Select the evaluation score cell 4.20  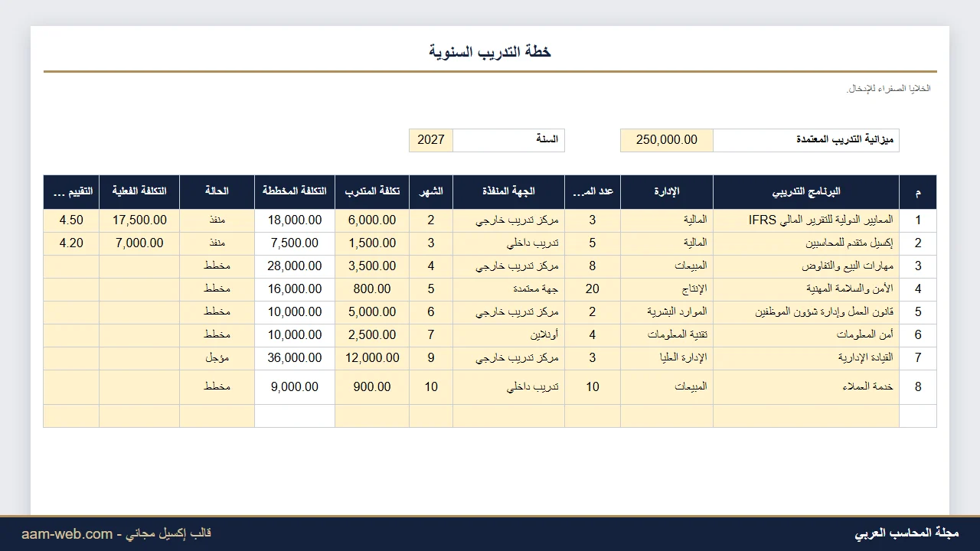[71, 243]
